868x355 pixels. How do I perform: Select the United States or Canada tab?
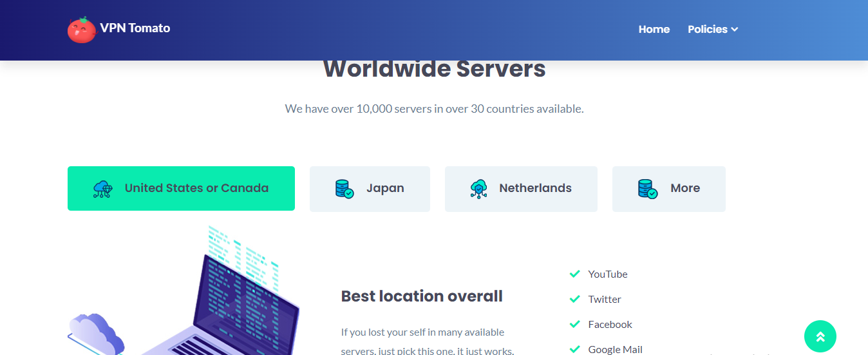[x=181, y=188]
